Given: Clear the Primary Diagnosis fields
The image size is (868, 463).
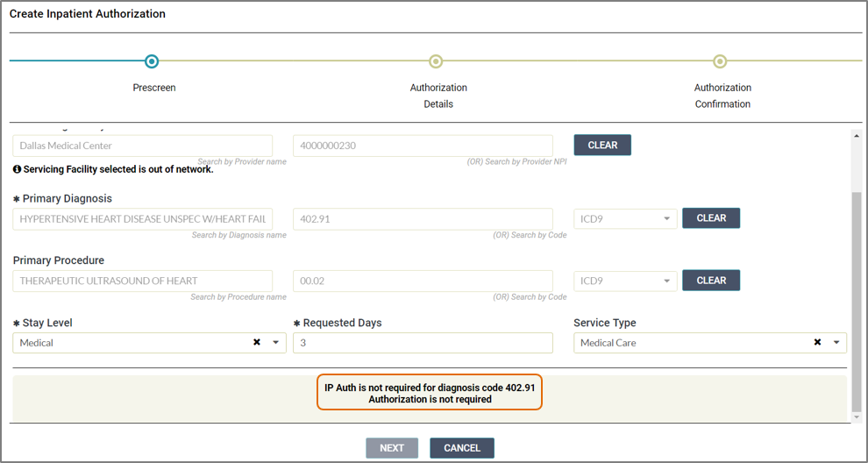Looking at the screenshot, I should click(x=710, y=218).
